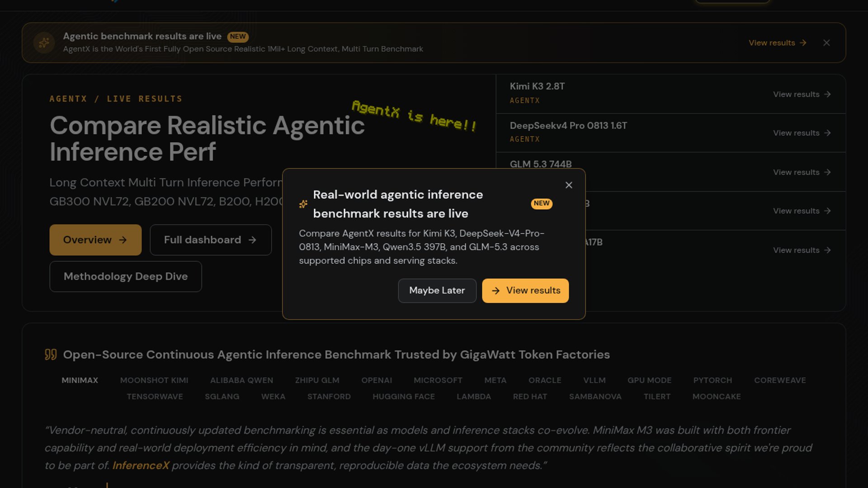Select the PYTORCH tab
The image size is (868, 488).
pyautogui.click(x=712, y=380)
